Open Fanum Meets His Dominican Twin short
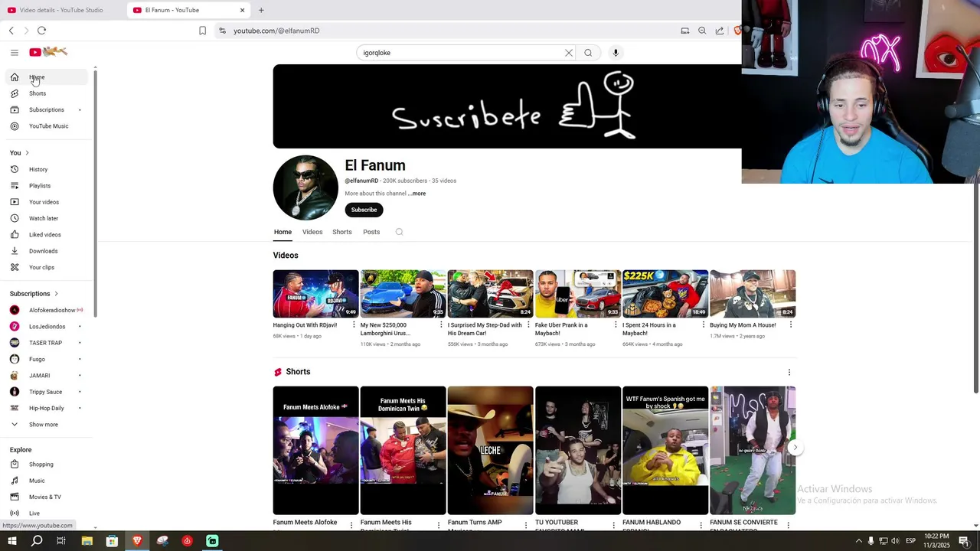 tap(403, 451)
